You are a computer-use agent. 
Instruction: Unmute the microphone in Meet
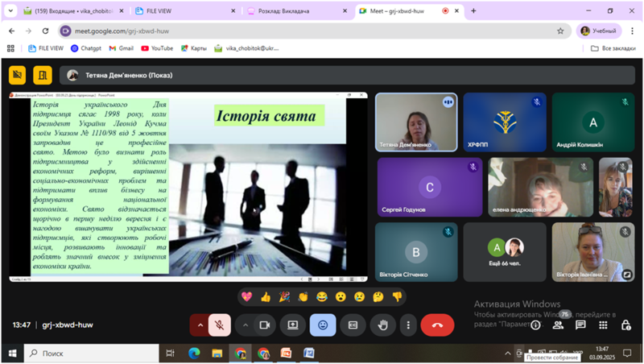220,325
